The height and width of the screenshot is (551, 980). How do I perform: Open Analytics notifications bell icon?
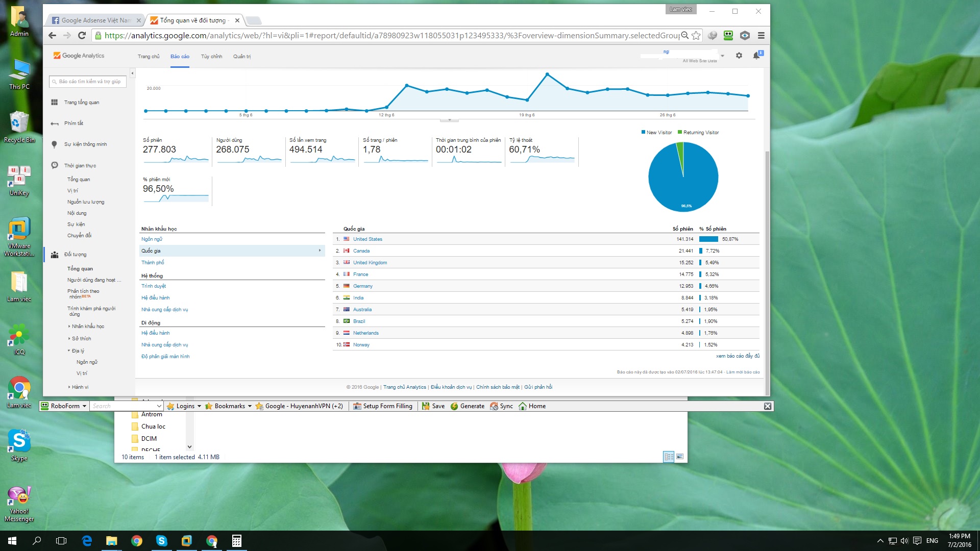(x=756, y=55)
